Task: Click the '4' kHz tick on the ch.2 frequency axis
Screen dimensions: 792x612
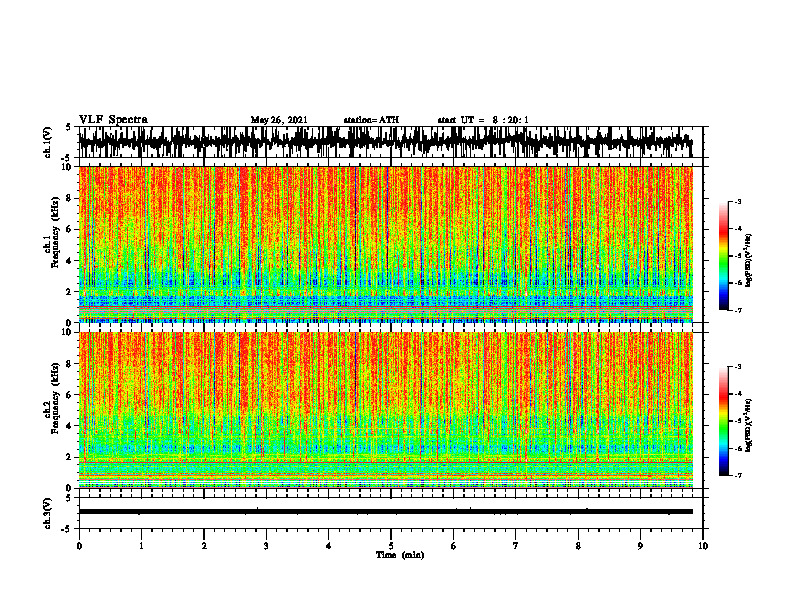Action: point(70,426)
